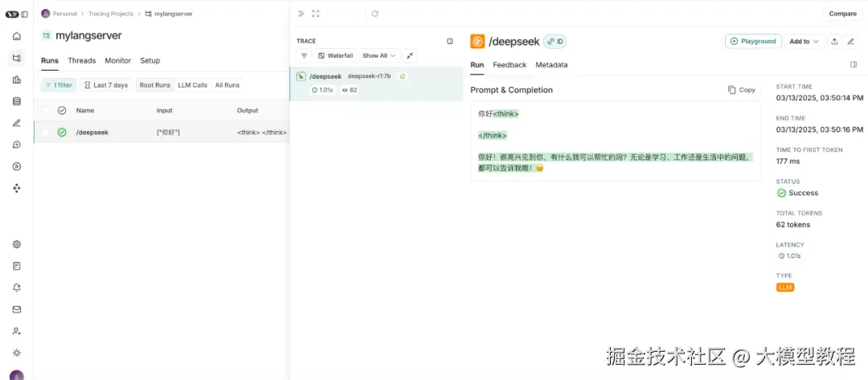Click Tracing Projects breadcrumb link
This screenshot has height=380, width=868.
111,14
